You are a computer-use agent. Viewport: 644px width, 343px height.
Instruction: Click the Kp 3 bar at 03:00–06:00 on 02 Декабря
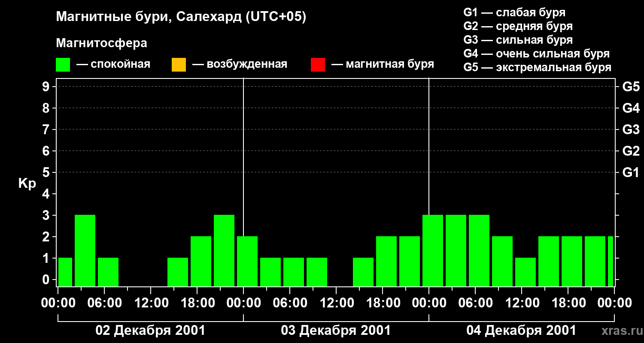coord(85,250)
